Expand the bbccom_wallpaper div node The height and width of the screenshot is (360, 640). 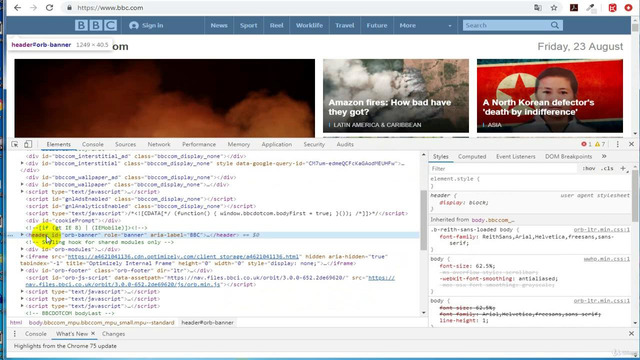[22, 184]
